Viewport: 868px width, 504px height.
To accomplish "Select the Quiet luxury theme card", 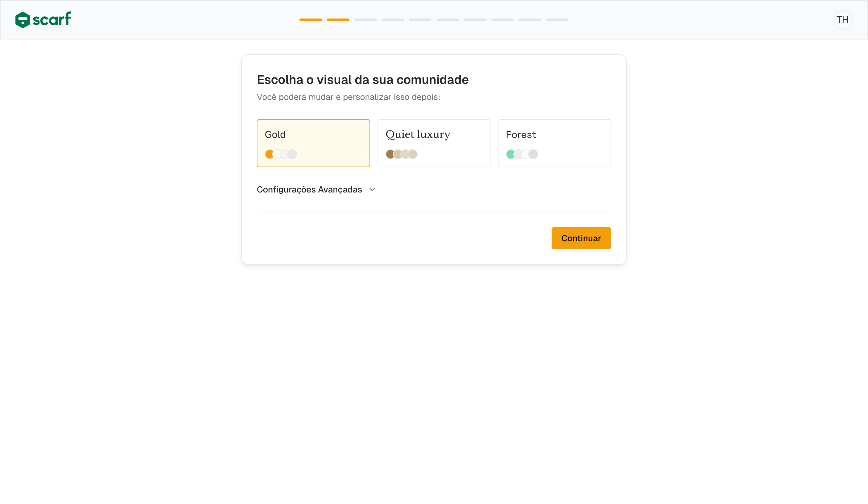I will [434, 143].
